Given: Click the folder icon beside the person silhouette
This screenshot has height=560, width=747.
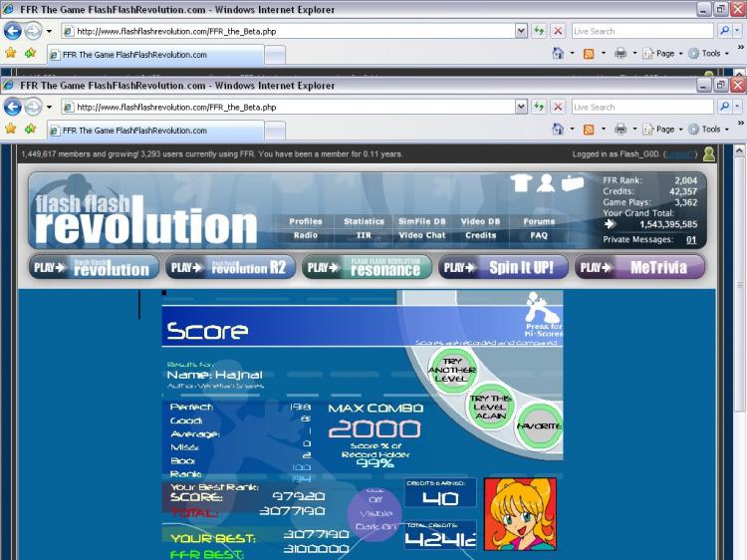Looking at the screenshot, I should [572, 182].
